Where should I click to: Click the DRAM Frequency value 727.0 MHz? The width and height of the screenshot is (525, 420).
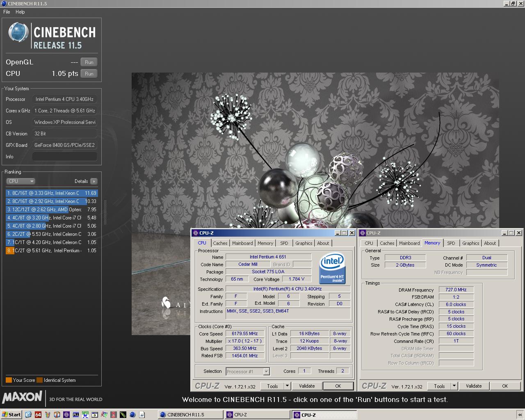456,290
